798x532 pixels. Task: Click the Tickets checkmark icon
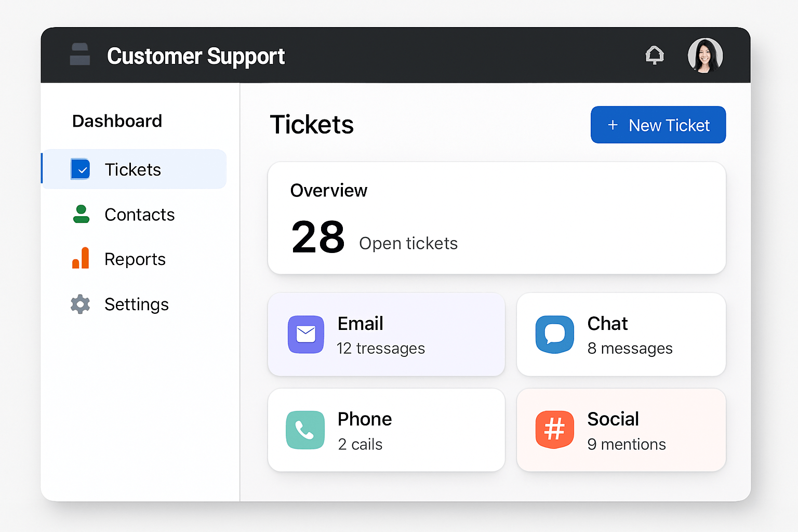point(81,169)
